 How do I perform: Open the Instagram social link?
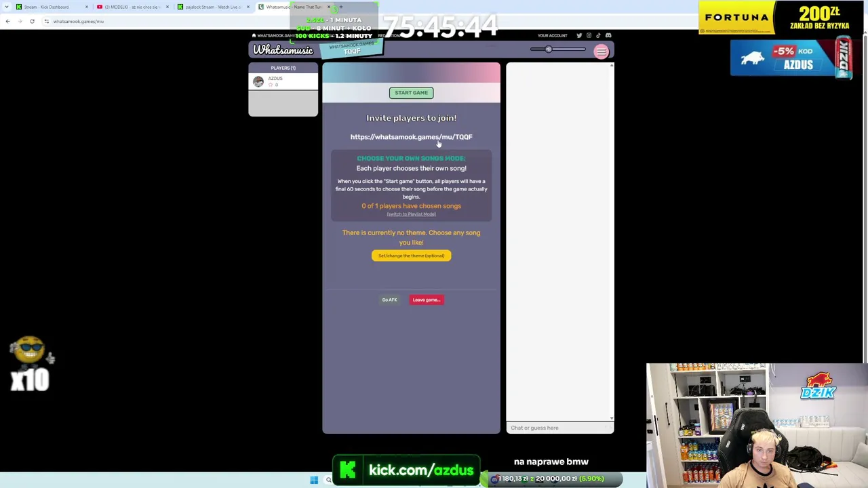589,35
